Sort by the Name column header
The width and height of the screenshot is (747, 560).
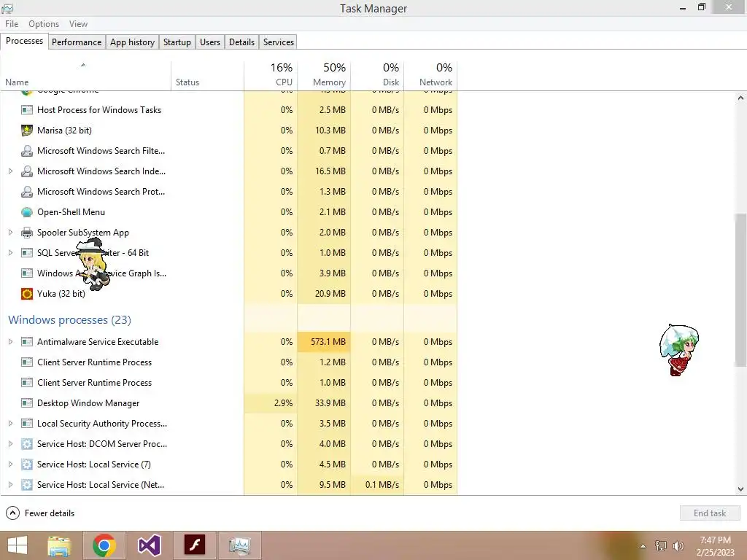(x=86, y=76)
